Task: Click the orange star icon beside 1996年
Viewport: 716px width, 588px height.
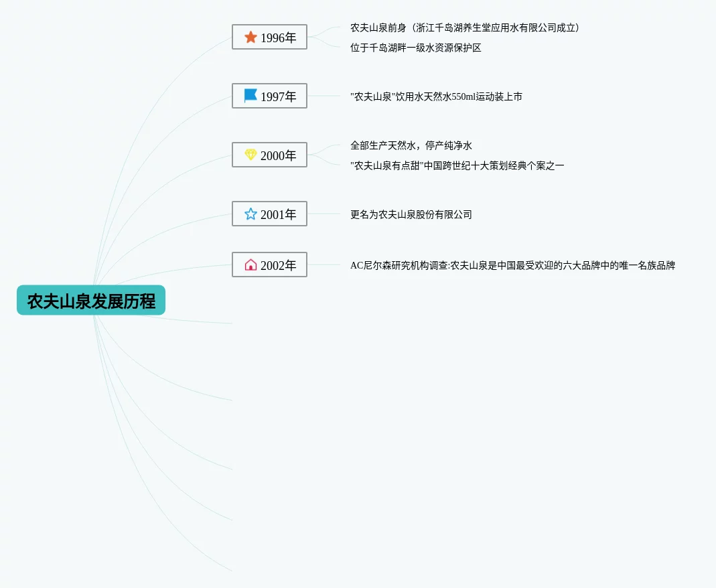Action: 250,37
